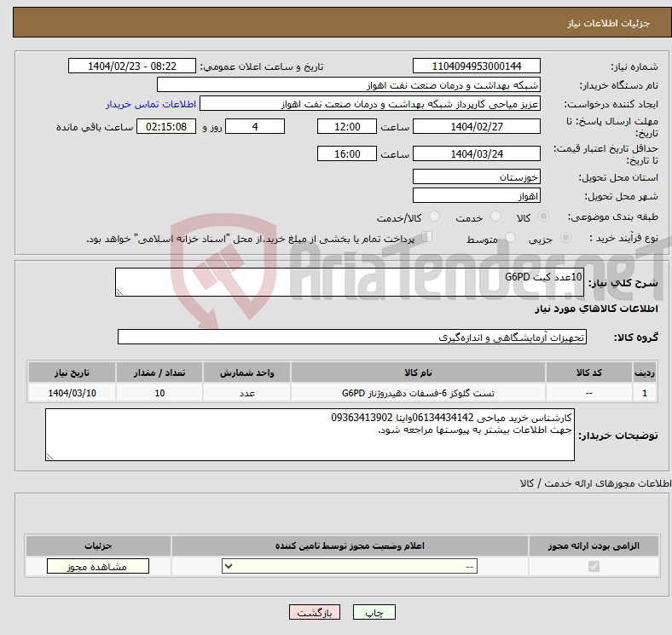Click the deadline time field 12:00

tap(347, 126)
